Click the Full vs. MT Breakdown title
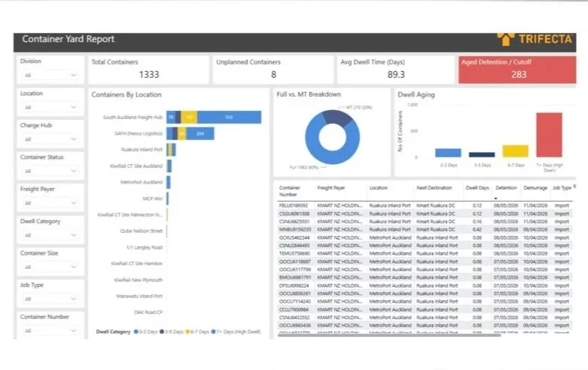Screen dimensions: 588x370 (309, 94)
